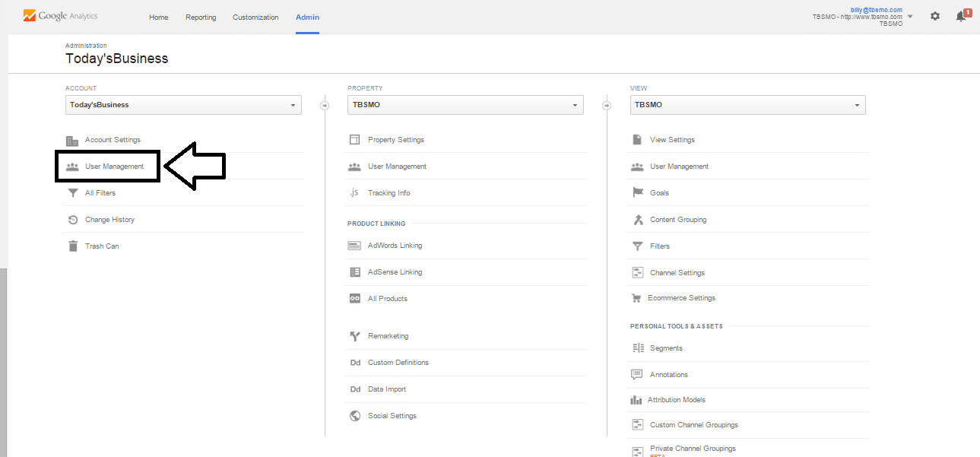The width and height of the screenshot is (980, 457).
Task: Click the Segments icon
Action: [x=638, y=348]
